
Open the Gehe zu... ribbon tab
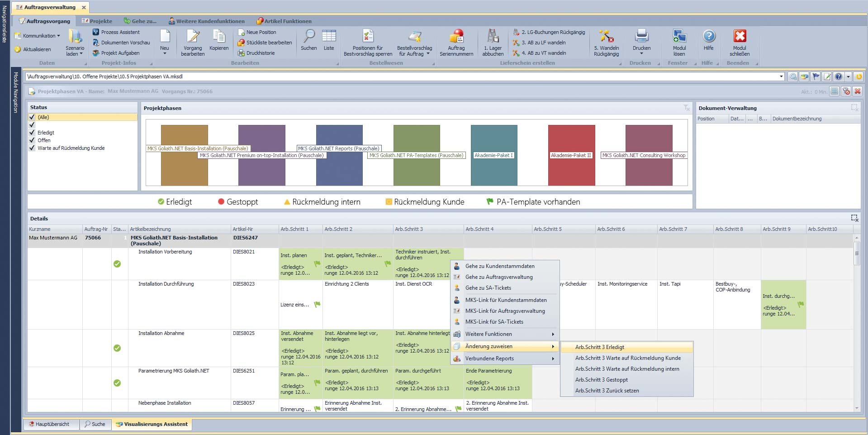[x=140, y=21]
